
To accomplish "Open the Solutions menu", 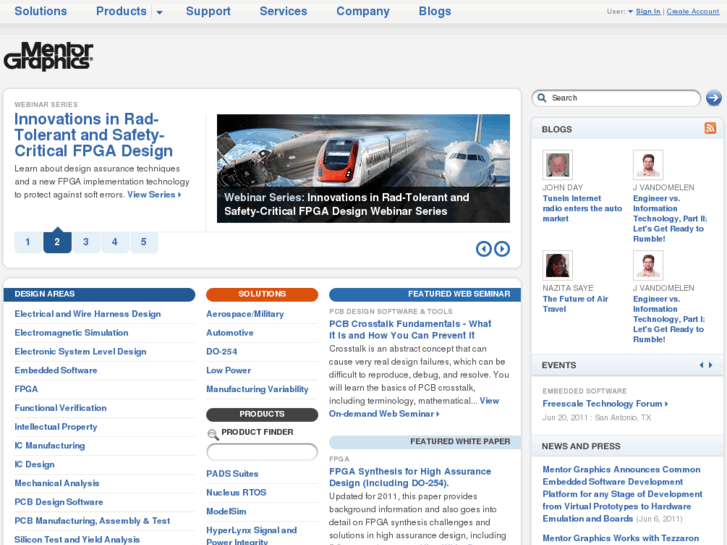I will coord(41,11).
